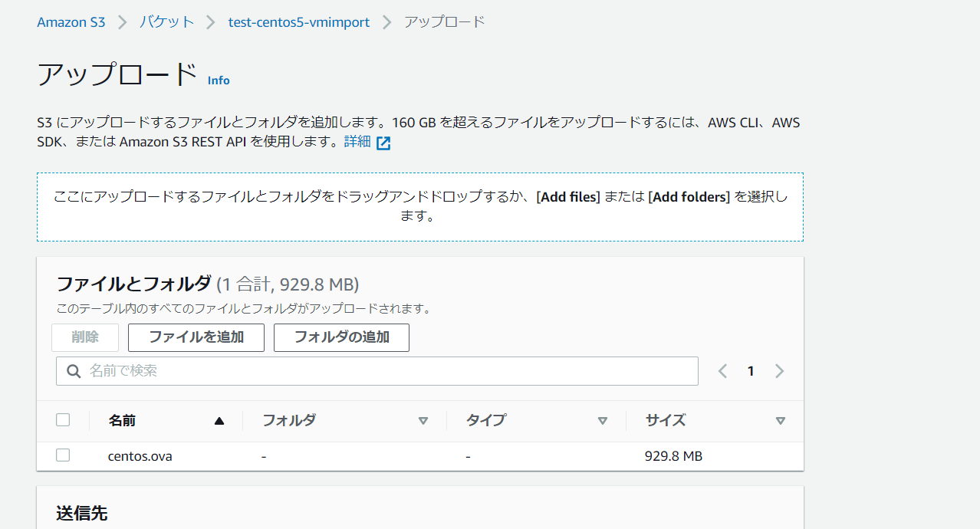980x529 pixels.
Task: Open the 詳細 help link
Action: click(357, 142)
